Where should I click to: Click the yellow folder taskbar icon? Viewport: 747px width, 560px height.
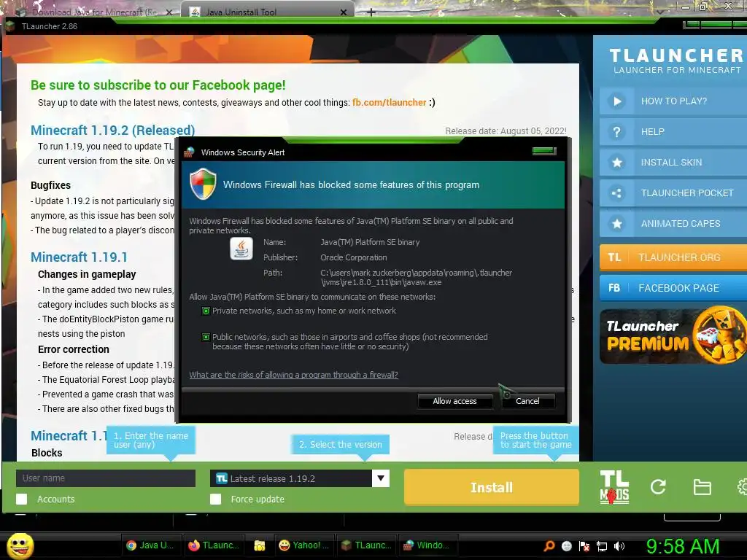click(259, 545)
